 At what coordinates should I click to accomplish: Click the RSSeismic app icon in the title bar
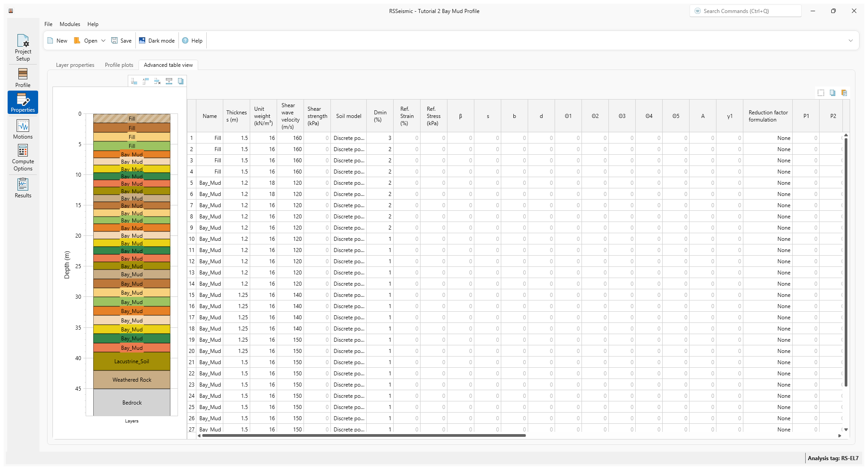pyautogui.click(x=11, y=11)
